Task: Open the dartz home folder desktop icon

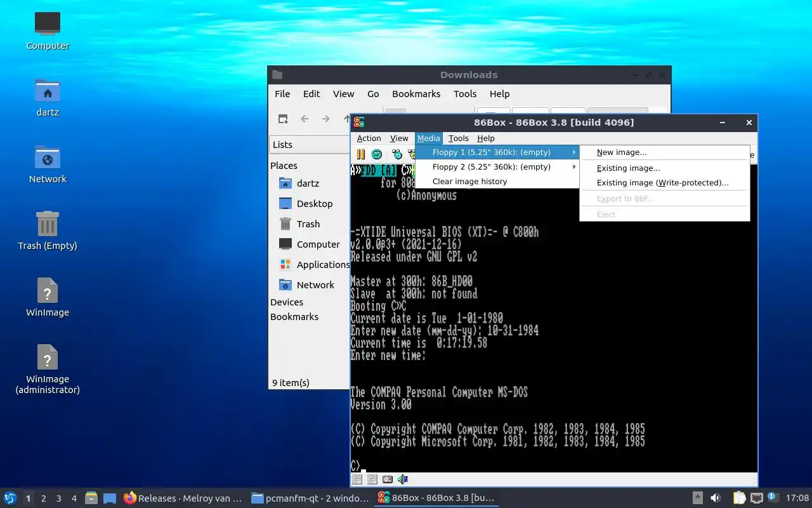Action: pyautogui.click(x=48, y=97)
